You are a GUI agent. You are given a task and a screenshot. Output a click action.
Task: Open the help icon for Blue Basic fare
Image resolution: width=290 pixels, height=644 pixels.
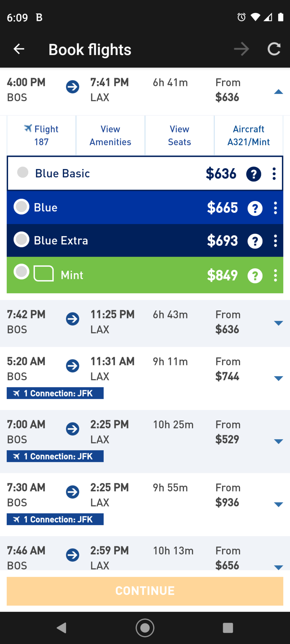pyautogui.click(x=254, y=174)
